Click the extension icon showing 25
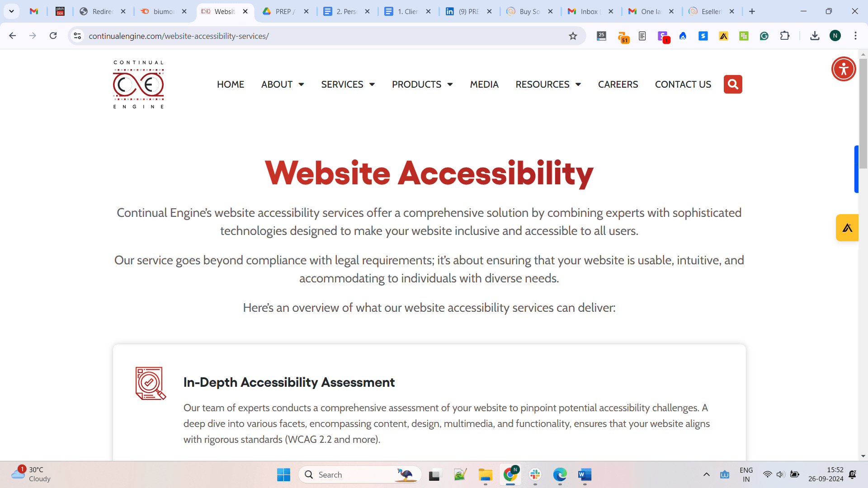This screenshot has height=488, width=868. [601, 36]
